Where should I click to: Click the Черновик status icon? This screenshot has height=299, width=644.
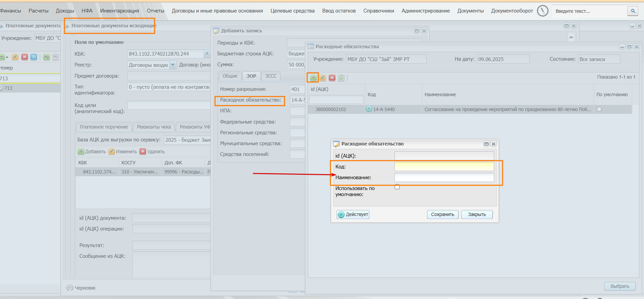pyautogui.click(x=70, y=288)
